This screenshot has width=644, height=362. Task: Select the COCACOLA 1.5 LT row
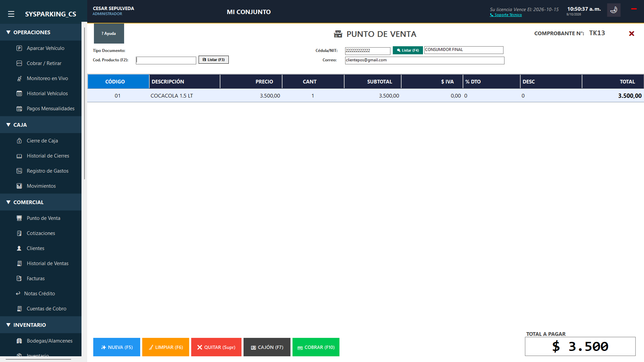366,96
